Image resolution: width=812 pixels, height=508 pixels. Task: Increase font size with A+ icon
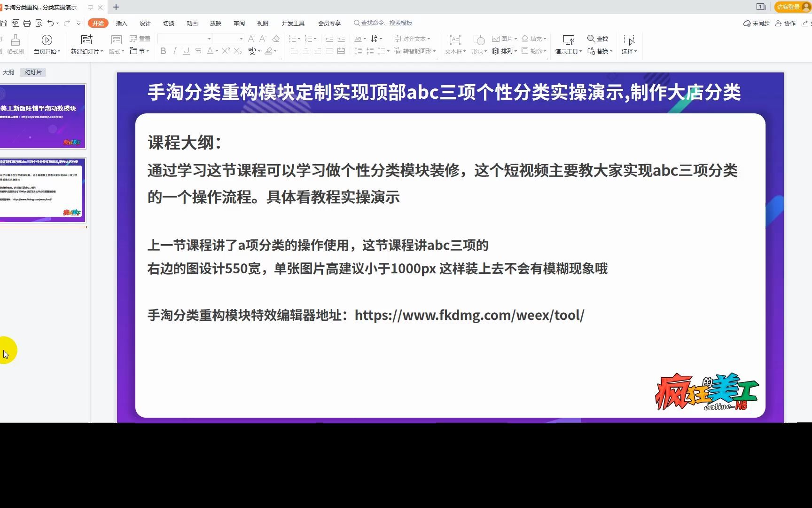pos(251,39)
